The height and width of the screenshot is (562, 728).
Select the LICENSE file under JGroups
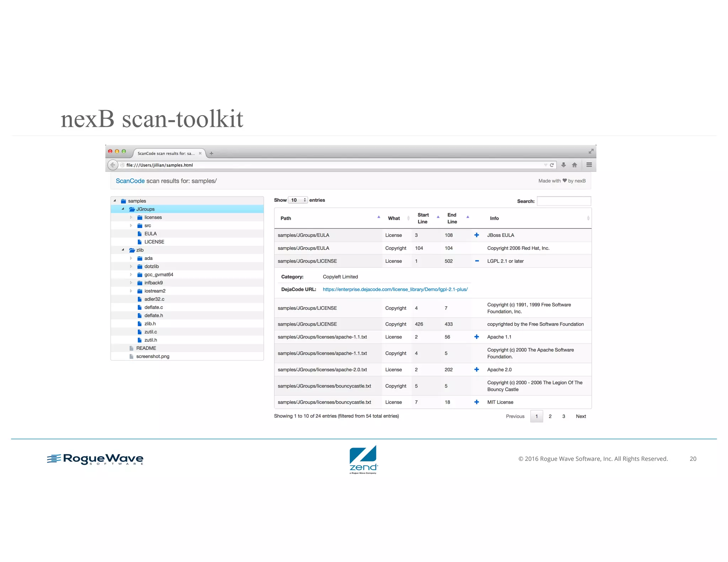pos(154,242)
